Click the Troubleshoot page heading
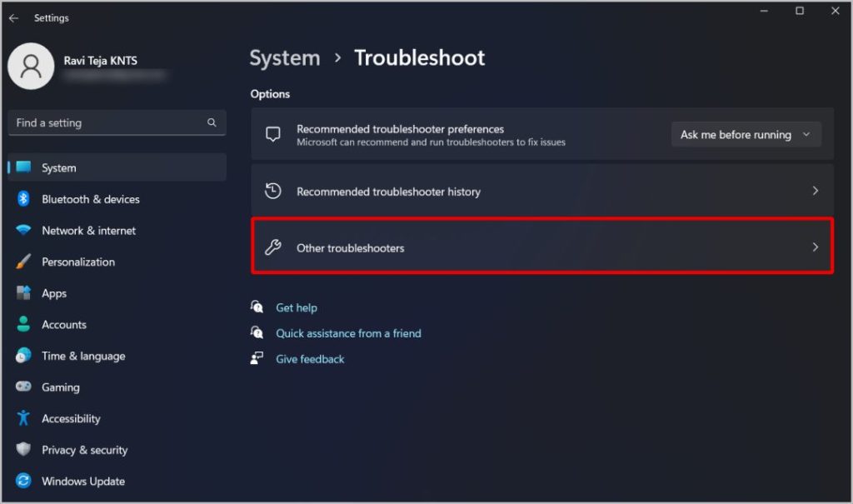The image size is (853, 504). click(x=420, y=57)
